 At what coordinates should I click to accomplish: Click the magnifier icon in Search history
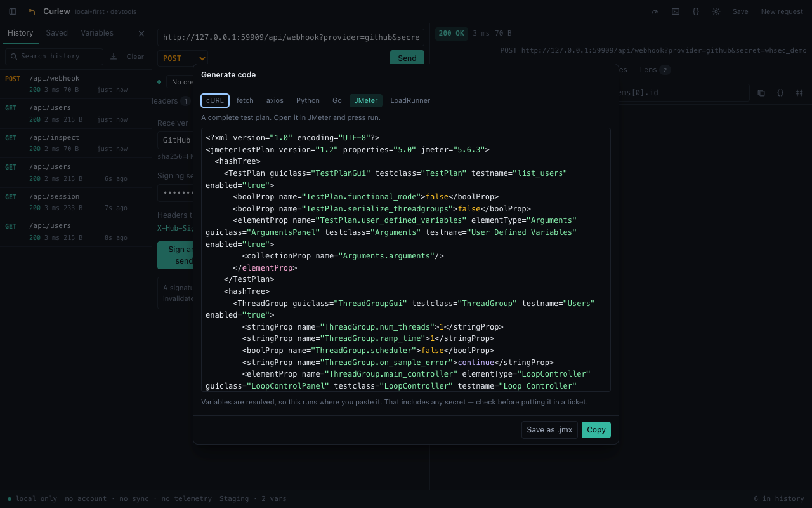pos(14,57)
